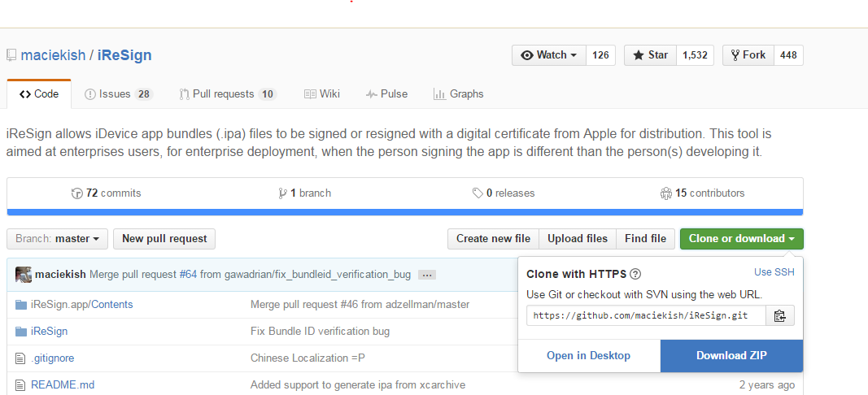The height and width of the screenshot is (395, 868).
Task: Click the README.md file icon
Action: coord(21,385)
